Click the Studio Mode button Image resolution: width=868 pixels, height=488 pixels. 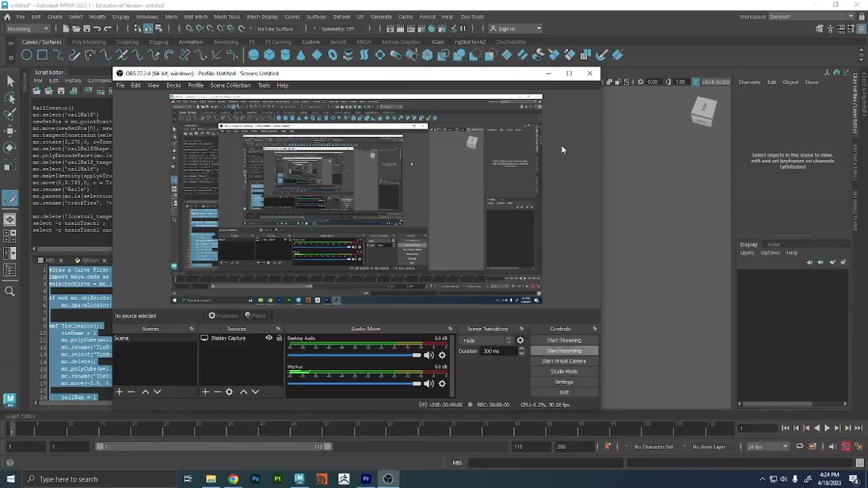(x=564, y=371)
